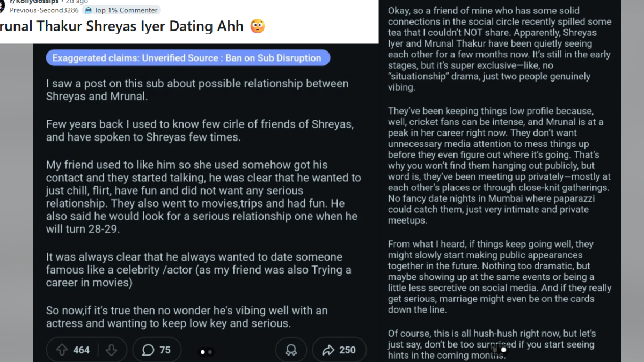Share the post via the share arrow icon
Screen dimensions: 644x362
coord(330,349)
